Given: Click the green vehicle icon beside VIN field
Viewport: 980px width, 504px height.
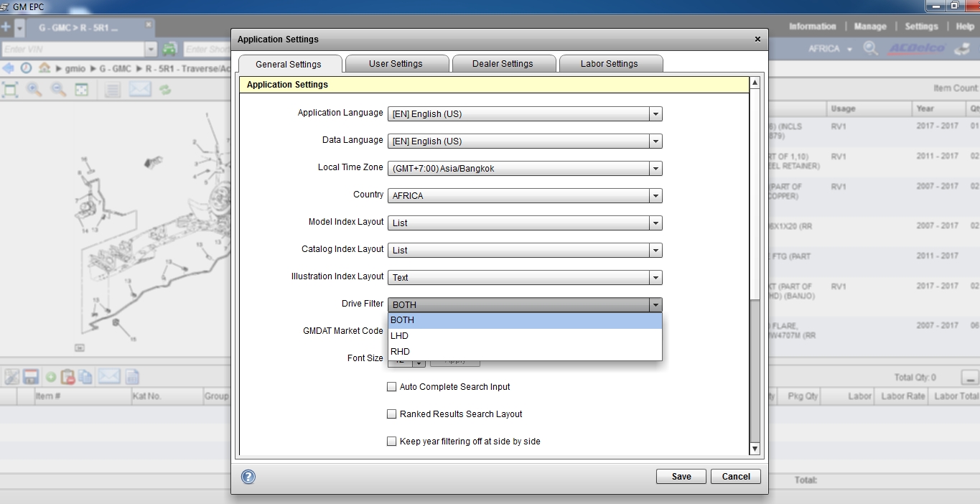Looking at the screenshot, I should 169,49.
